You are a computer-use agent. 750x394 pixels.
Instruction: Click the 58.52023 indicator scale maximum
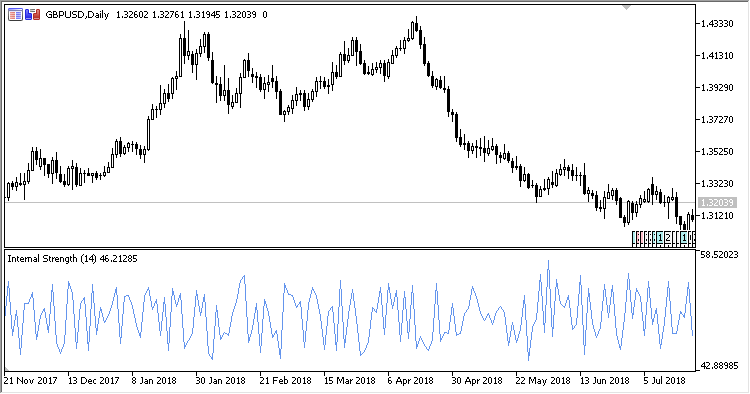click(719, 255)
